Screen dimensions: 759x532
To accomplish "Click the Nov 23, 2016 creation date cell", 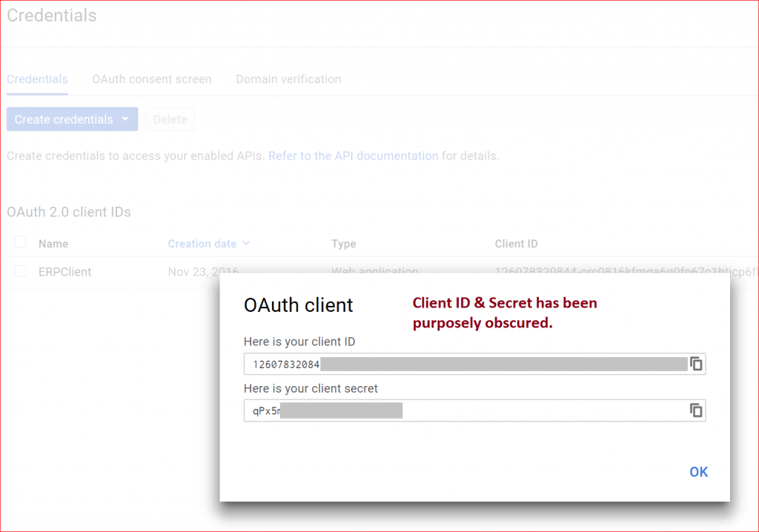I will click(x=203, y=272).
